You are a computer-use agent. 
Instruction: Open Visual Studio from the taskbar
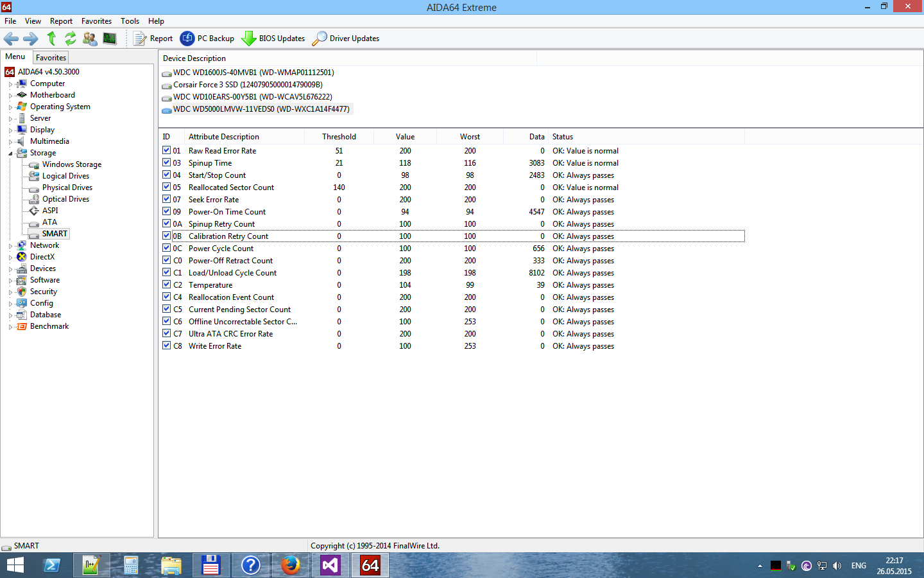pos(330,565)
